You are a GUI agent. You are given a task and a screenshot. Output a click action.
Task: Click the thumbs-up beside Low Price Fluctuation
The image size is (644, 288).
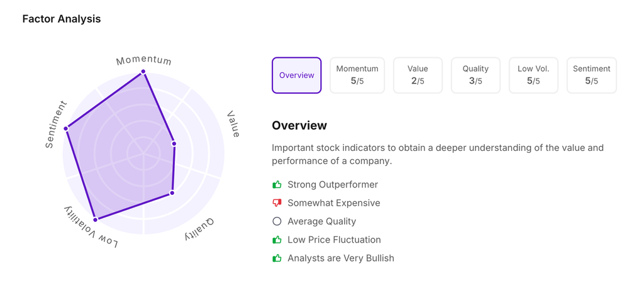[x=277, y=240]
